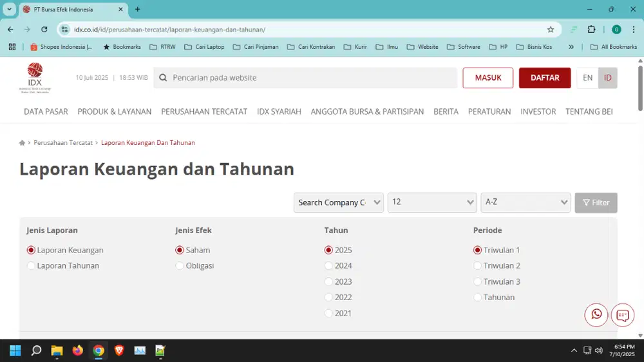Choose Saham as jenis efek

pyautogui.click(x=180, y=250)
